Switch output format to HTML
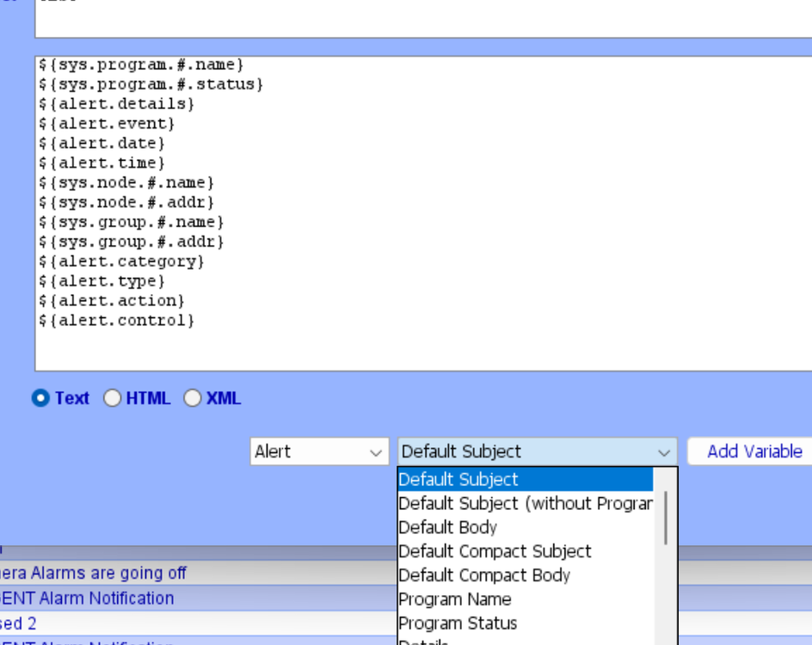This screenshot has height=645, width=812. click(x=112, y=398)
